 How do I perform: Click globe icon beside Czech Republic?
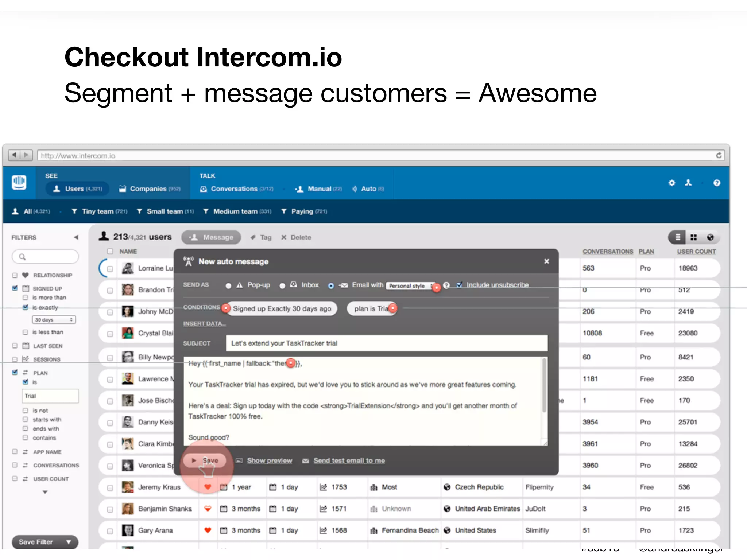tap(447, 487)
